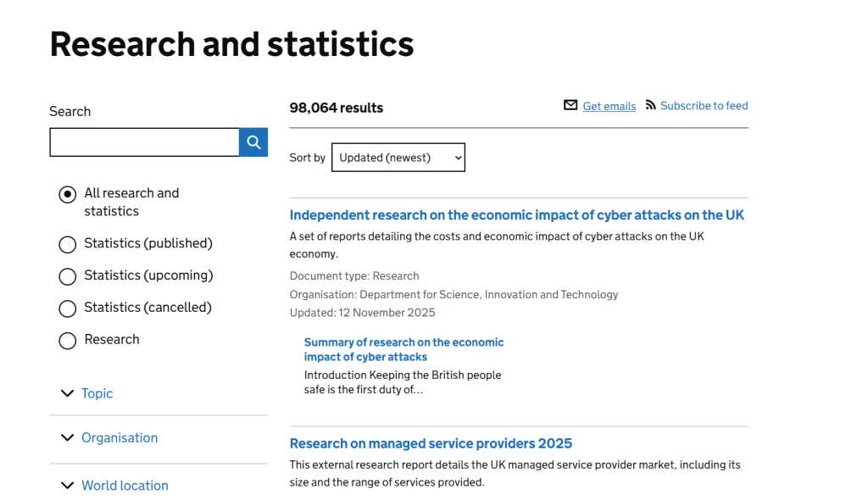This screenshot has height=500, width=868.
Task: Select the Statistics (published) radio button
Action: 68,244
